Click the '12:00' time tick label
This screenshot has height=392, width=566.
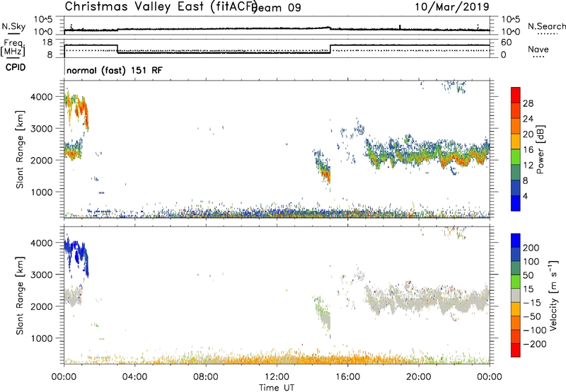coord(277,377)
